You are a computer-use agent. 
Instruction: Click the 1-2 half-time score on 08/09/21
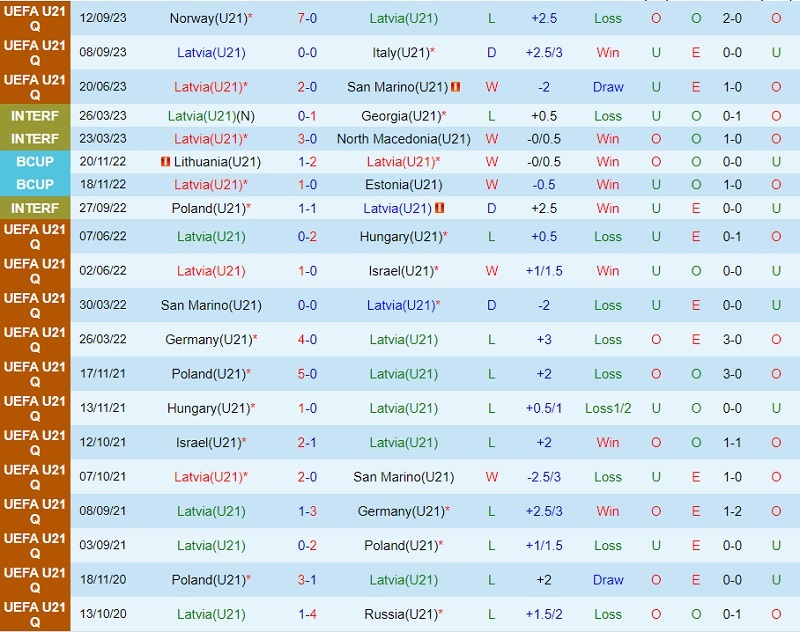point(732,511)
